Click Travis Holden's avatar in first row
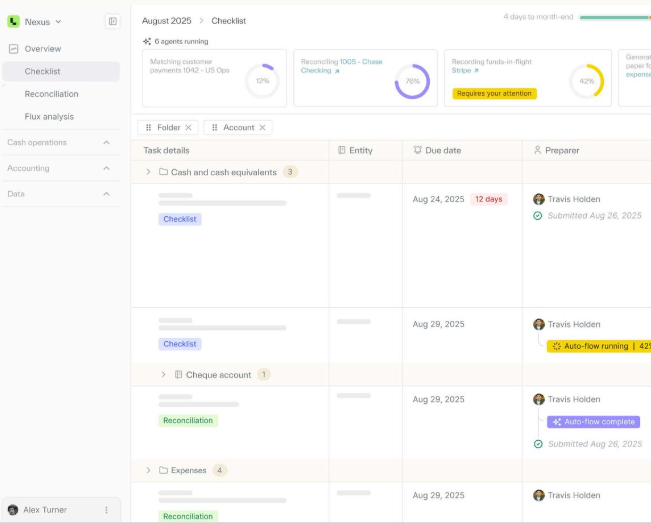Image resolution: width=651 pixels, height=523 pixels. tap(539, 199)
